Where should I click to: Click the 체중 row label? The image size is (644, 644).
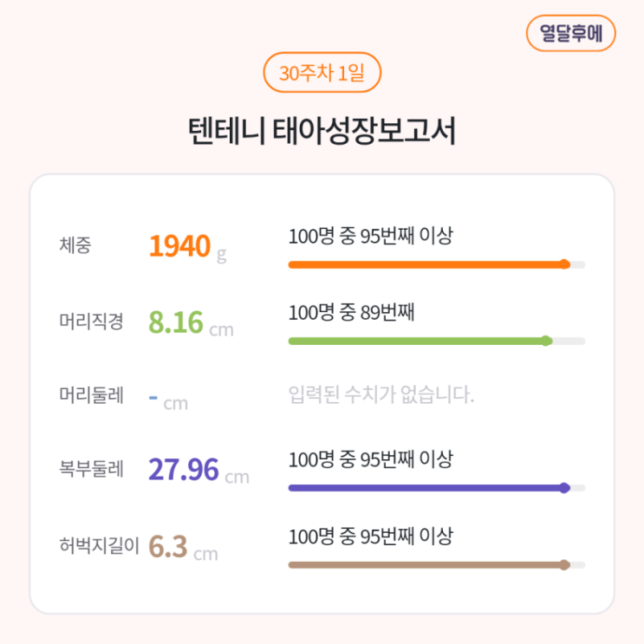[x=75, y=245]
